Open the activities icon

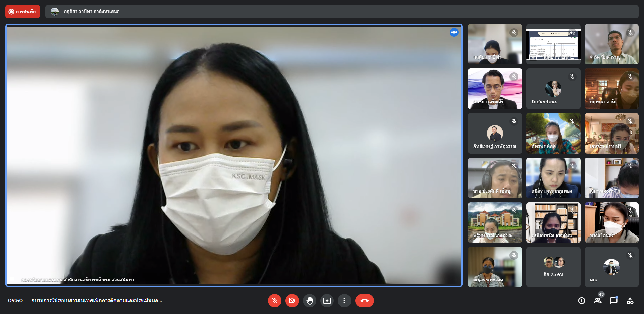[x=630, y=301]
